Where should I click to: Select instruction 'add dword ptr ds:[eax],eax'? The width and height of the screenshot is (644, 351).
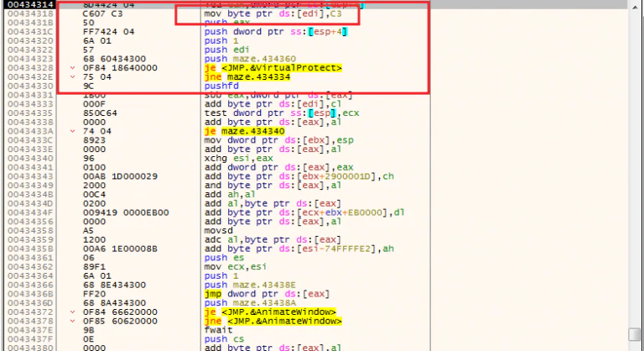[279, 167]
